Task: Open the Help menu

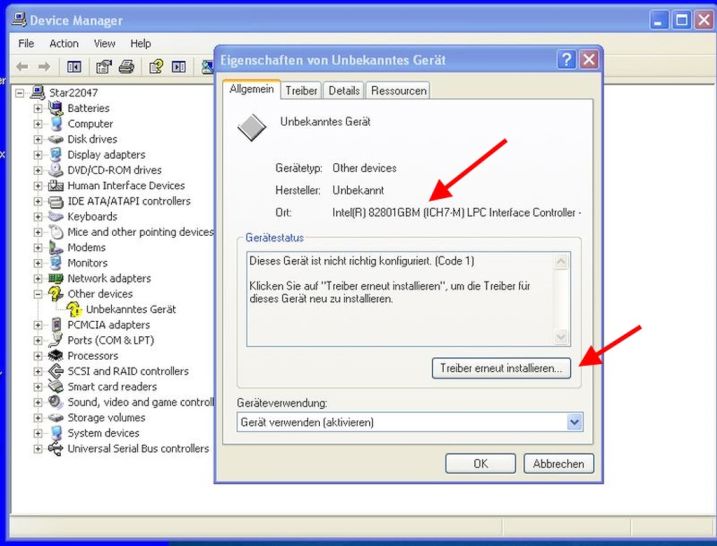Action: point(140,43)
